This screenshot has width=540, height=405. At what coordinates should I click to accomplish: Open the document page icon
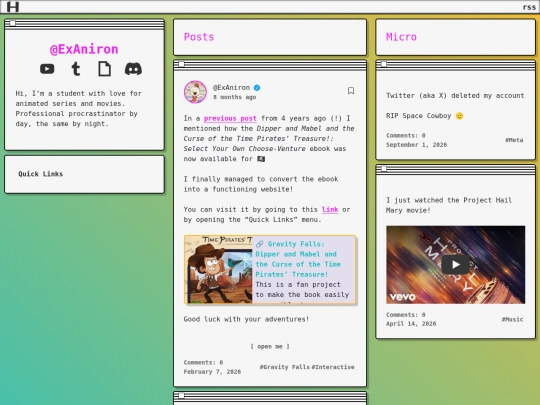[105, 69]
